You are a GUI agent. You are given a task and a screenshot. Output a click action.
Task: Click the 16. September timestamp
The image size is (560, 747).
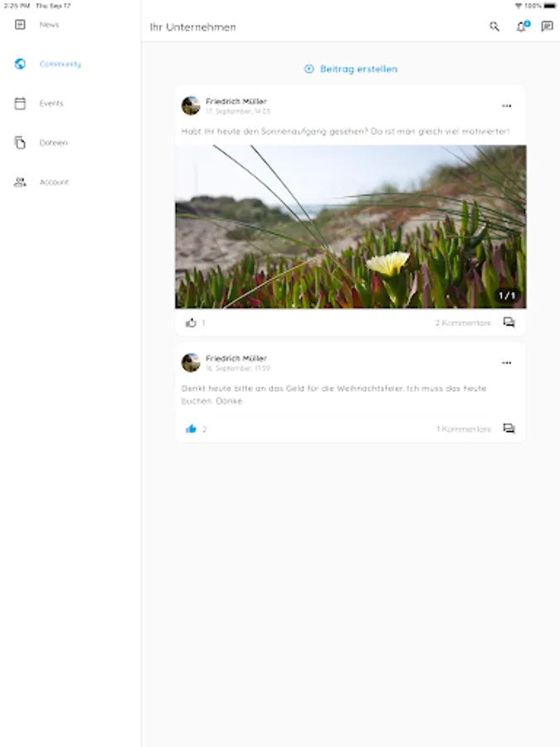click(237, 369)
